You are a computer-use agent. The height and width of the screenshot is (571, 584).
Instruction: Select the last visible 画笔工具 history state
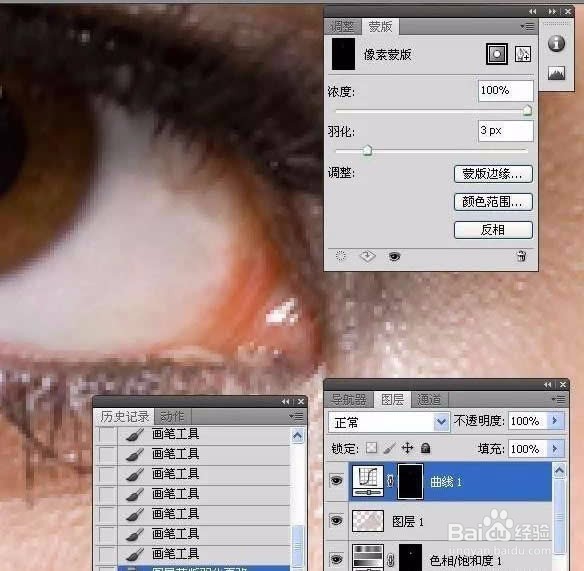tap(203, 554)
